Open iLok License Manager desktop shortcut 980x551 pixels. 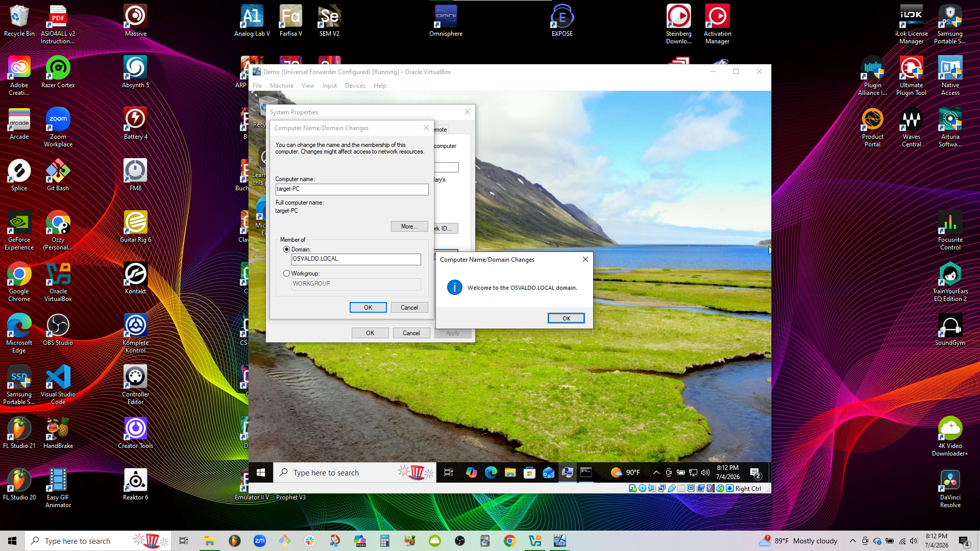(911, 24)
